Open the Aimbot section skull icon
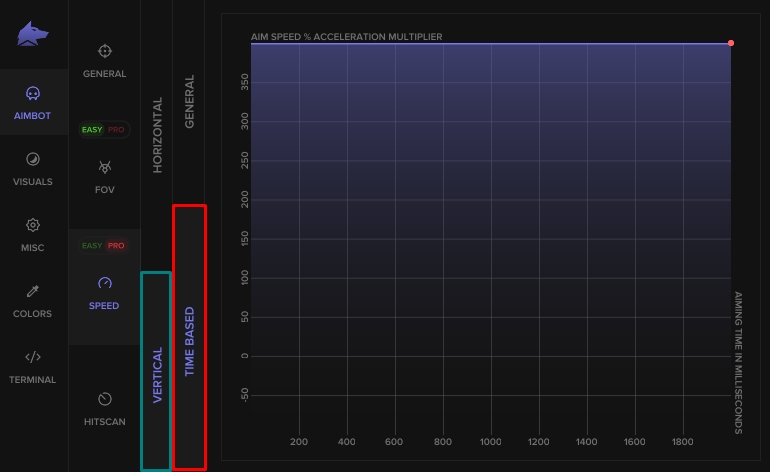770x472 pixels. click(x=33, y=93)
